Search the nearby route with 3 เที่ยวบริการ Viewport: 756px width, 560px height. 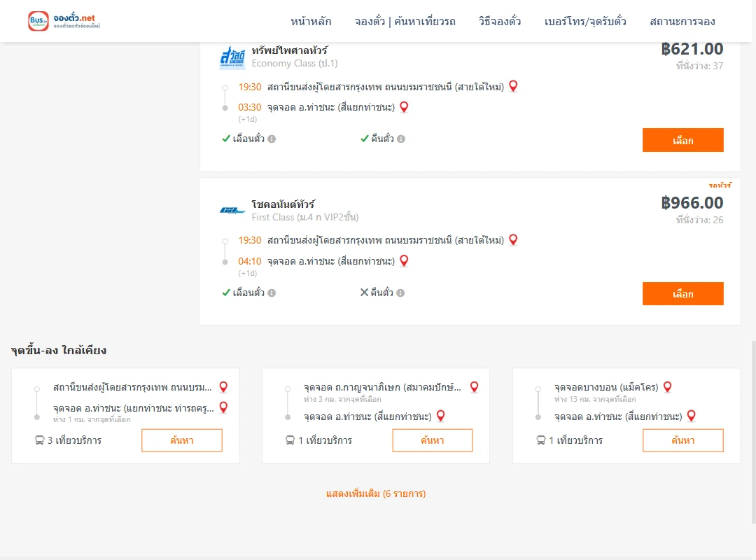[x=182, y=440]
